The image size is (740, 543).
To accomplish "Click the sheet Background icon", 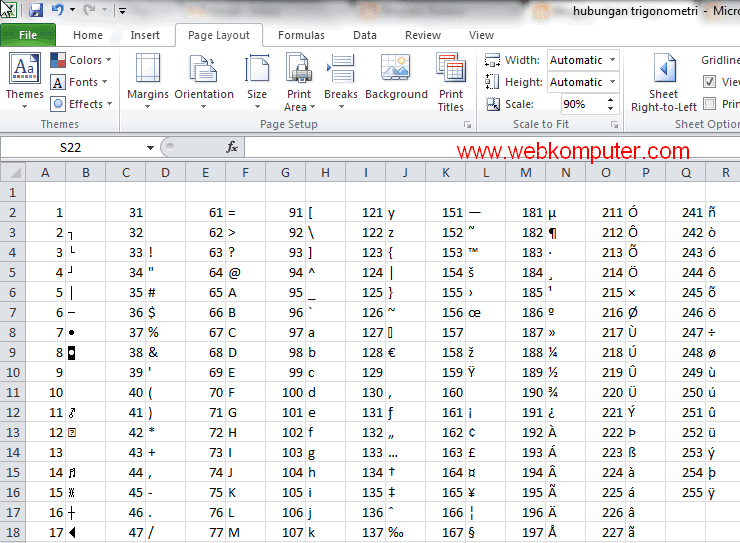I will tap(395, 67).
